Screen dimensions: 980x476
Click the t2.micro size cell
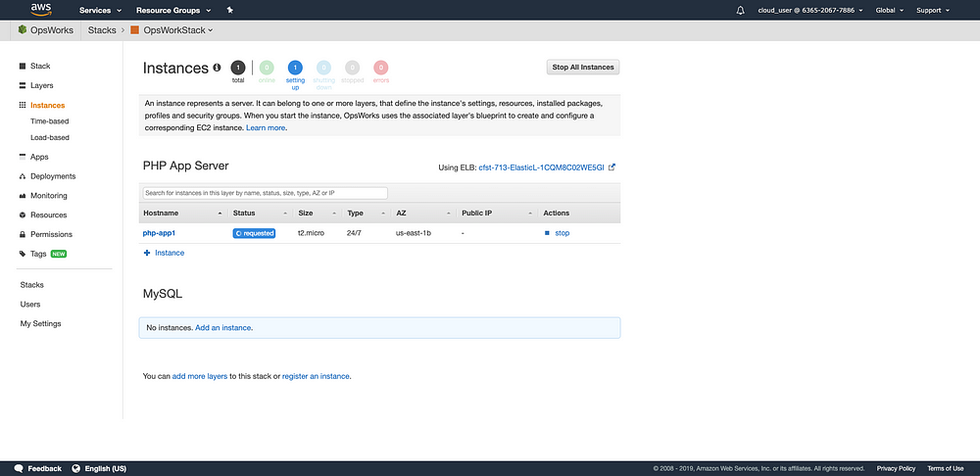click(x=310, y=233)
